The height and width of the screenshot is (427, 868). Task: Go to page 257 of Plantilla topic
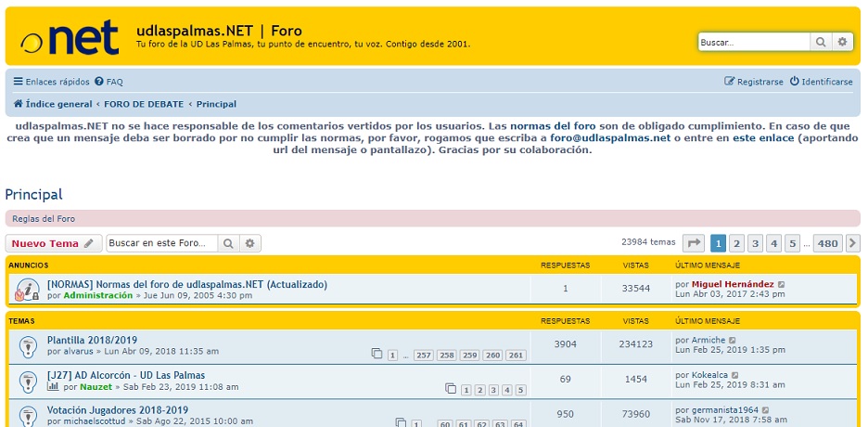[424, 356]
